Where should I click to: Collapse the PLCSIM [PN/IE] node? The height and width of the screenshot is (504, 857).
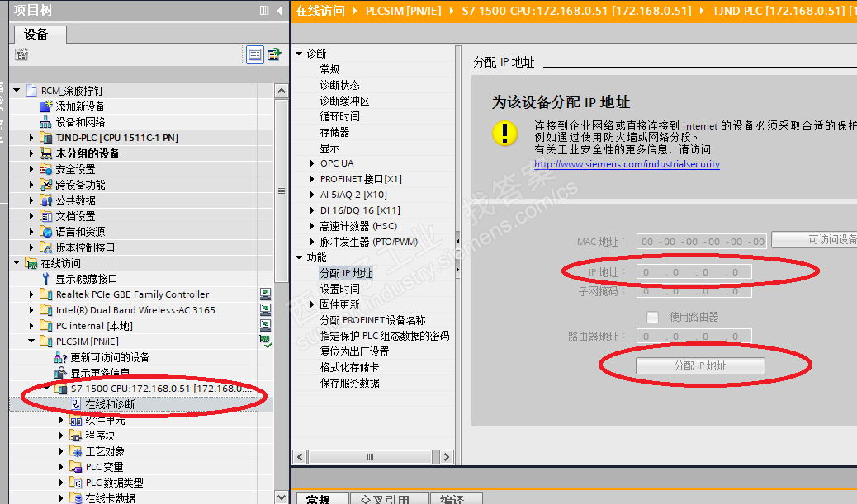coord(31,341)
